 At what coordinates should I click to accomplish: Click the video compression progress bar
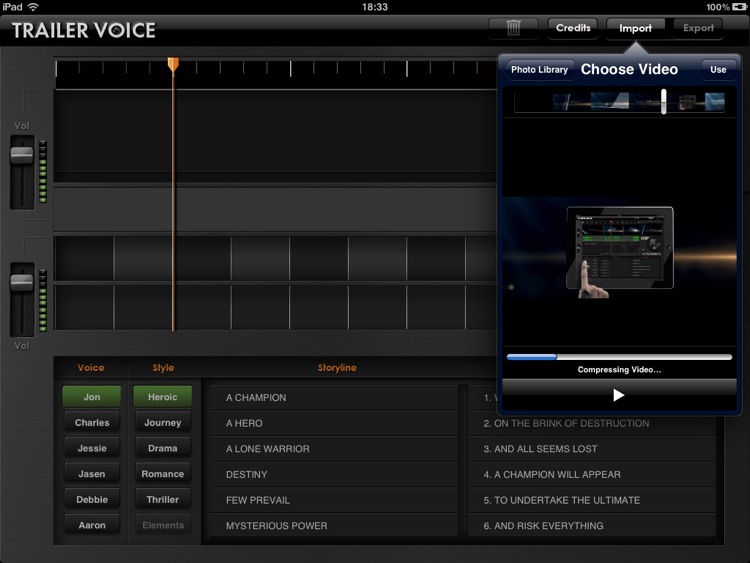(x=619, y=357)
